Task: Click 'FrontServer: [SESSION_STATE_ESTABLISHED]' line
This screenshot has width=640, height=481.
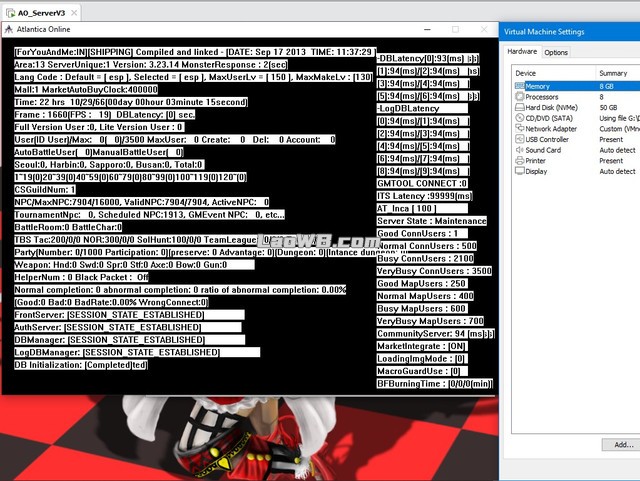Action: pos(129,315)
